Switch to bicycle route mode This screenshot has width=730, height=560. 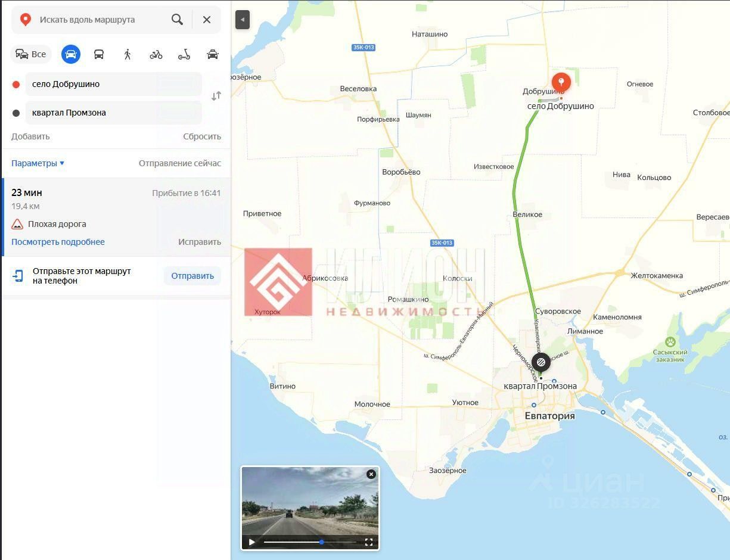click(156, 54)
